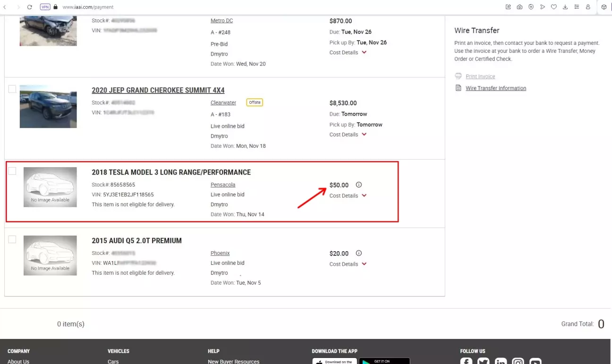Click info icon beside the $20.00 amount
This screenshot has height=364, width=612.
tap(358, 253)
